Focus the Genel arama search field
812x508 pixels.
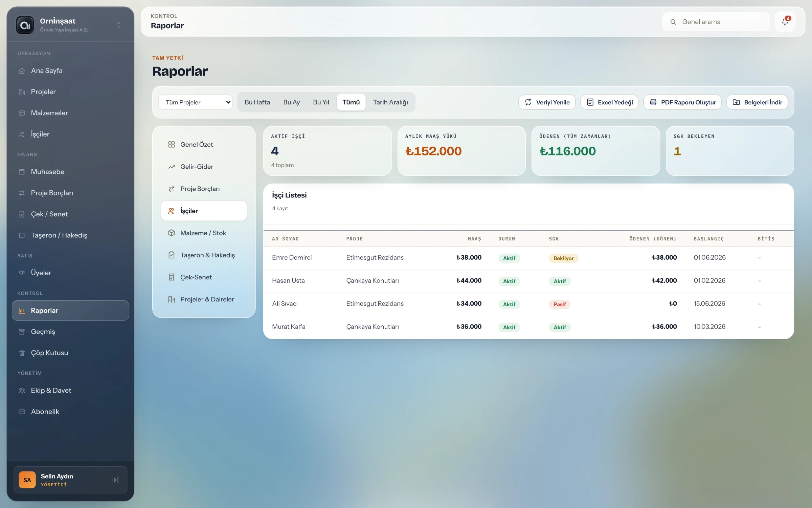716,22
